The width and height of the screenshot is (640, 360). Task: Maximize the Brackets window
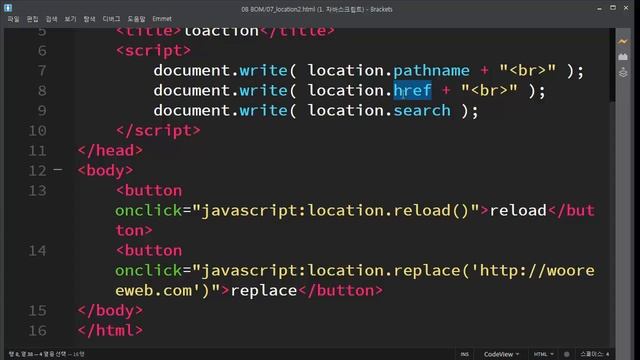point(613,8)
